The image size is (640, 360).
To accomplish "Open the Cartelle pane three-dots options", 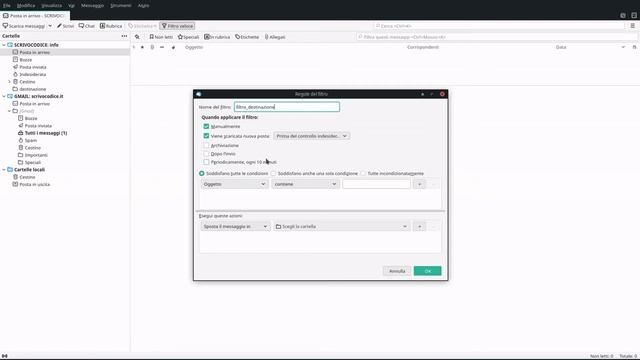I will click(124, 36).
